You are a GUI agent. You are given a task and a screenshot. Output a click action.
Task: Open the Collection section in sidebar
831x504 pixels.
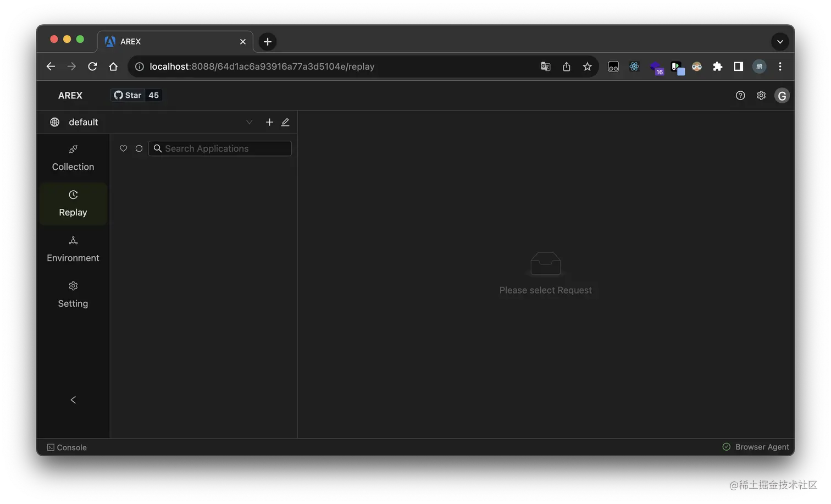point(73,158)
